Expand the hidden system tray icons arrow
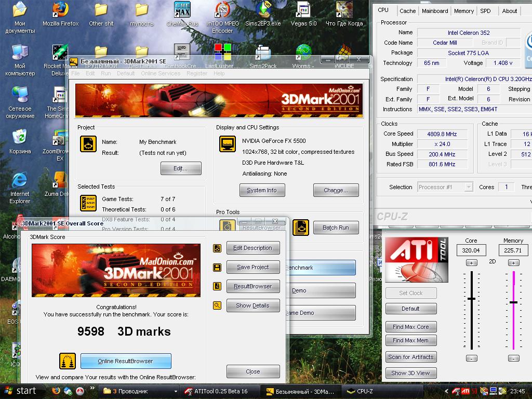Screen dimensions: 532x399 pyautogui.click(x=446, y=391)
